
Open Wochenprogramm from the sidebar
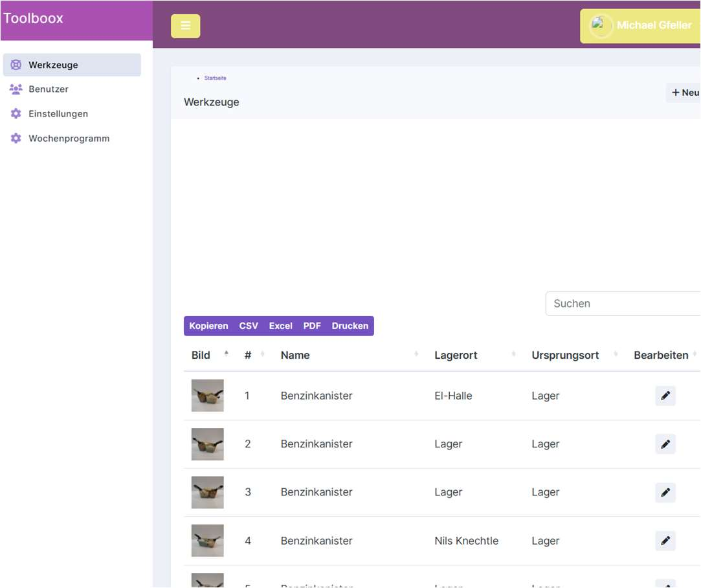tap(69, 139)
